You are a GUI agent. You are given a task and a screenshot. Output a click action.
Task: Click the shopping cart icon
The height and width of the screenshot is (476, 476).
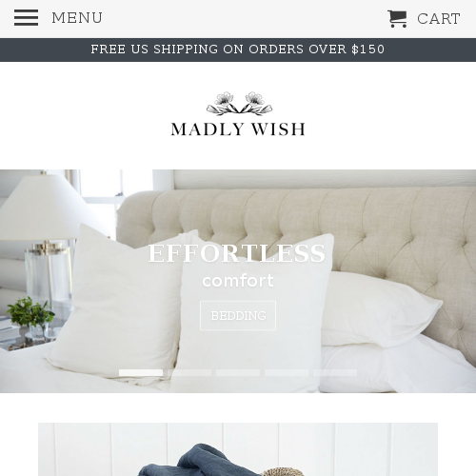pos(397,19)
